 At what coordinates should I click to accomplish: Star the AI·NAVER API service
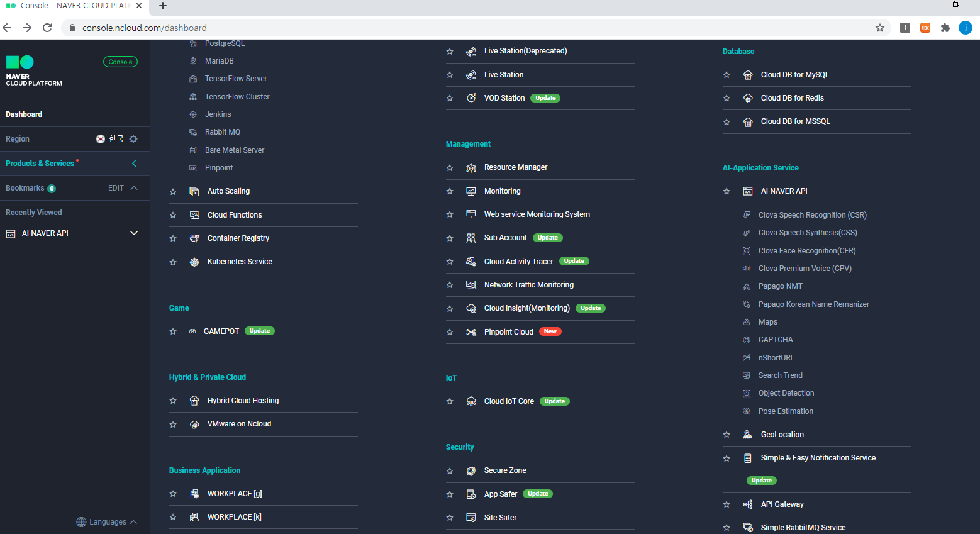coord(727,191)
